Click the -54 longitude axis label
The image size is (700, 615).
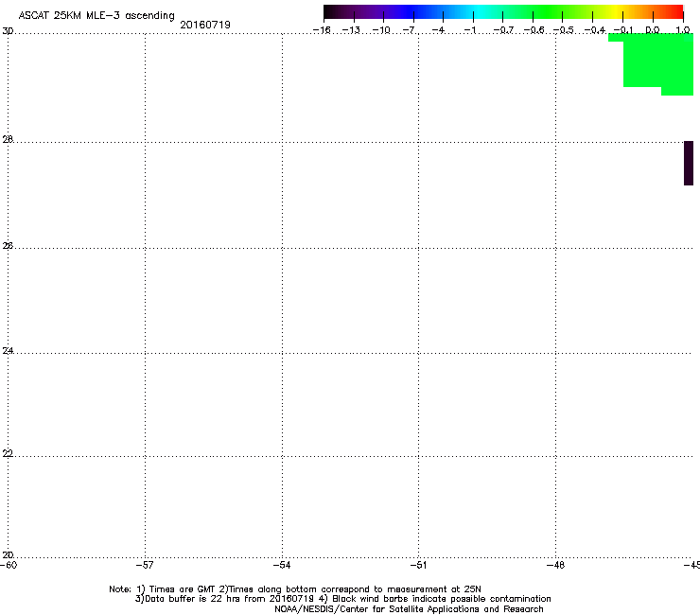coord(282,565)
